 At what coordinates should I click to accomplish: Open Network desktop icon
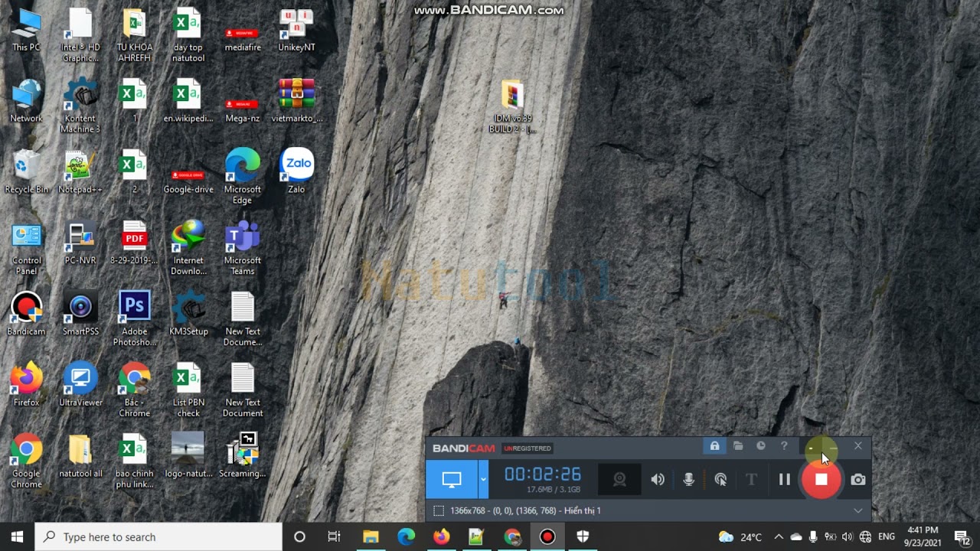pyautogui.click(x=26, y=101)
